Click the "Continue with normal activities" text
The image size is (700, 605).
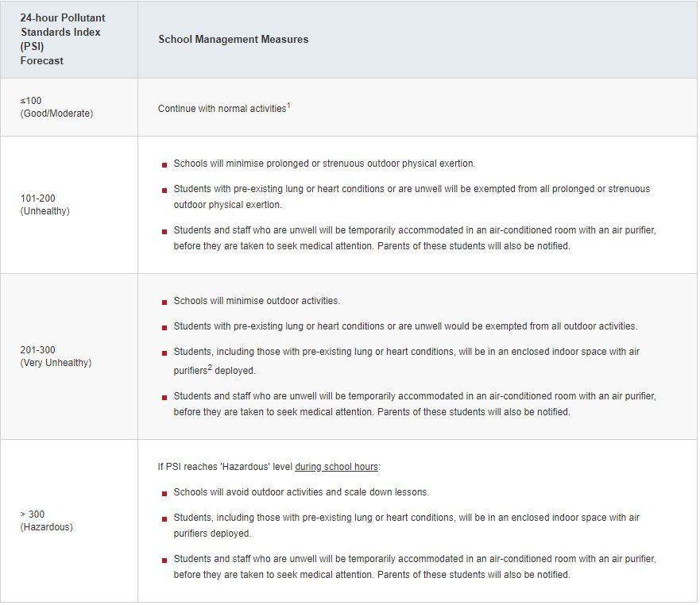tap(222, 109)
